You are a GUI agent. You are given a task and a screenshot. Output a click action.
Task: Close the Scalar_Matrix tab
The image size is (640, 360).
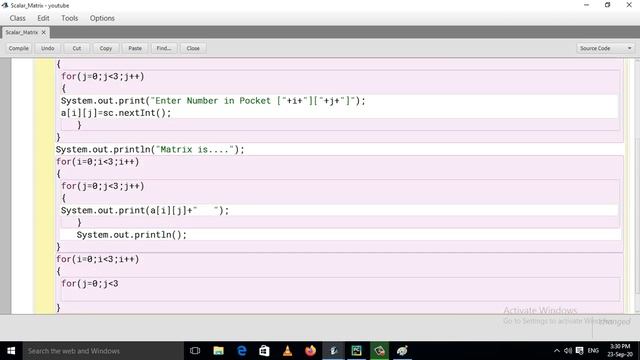tap(44, 32)
